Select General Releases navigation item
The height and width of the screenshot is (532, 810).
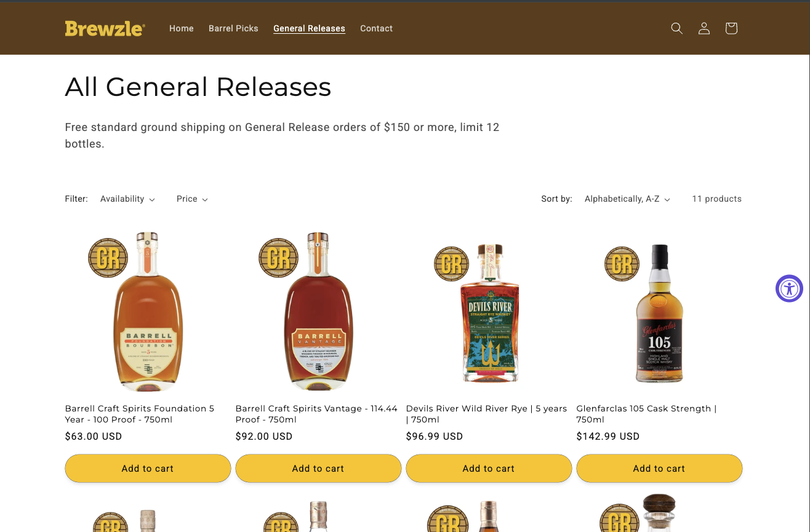point(309,28)
